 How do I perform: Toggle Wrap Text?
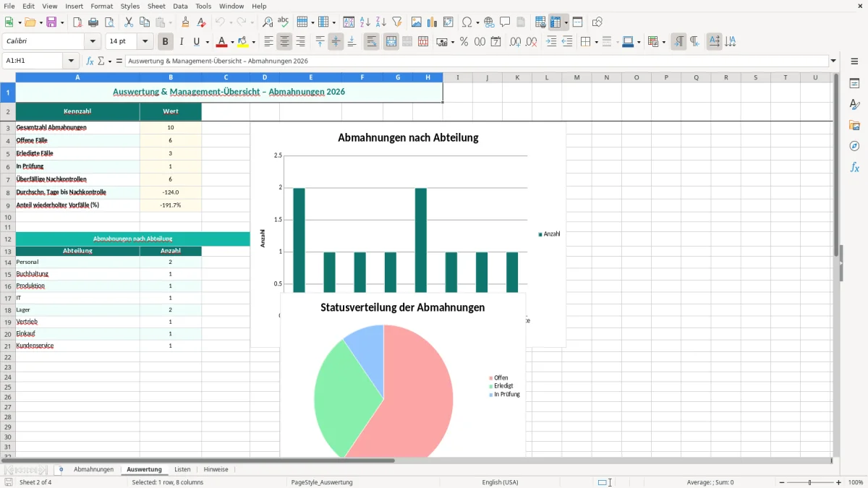[371, 42]
